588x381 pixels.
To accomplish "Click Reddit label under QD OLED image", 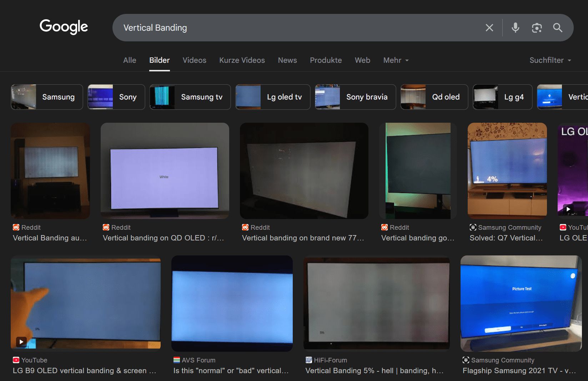I will point(121,228).
